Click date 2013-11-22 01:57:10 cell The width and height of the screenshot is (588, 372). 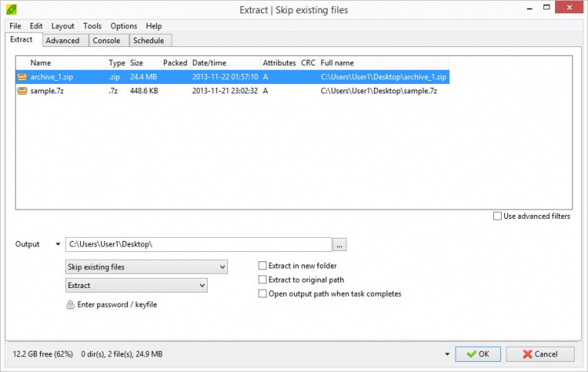pos(225,77)
